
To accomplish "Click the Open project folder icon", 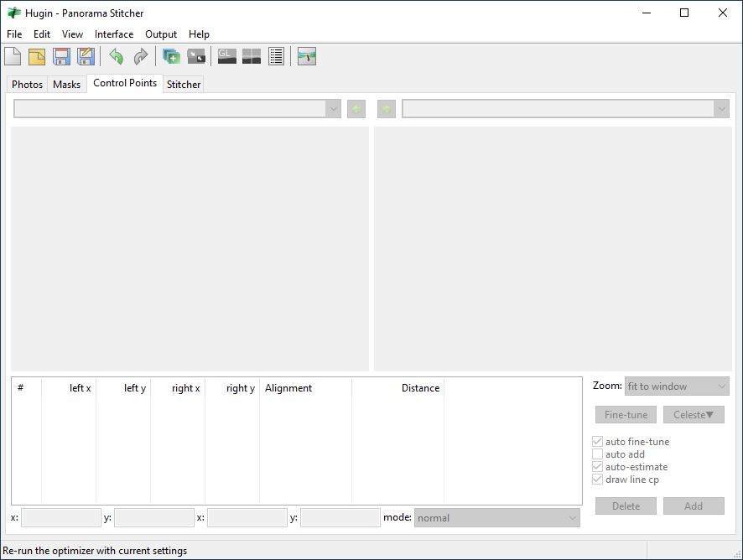I will point(37,56).
